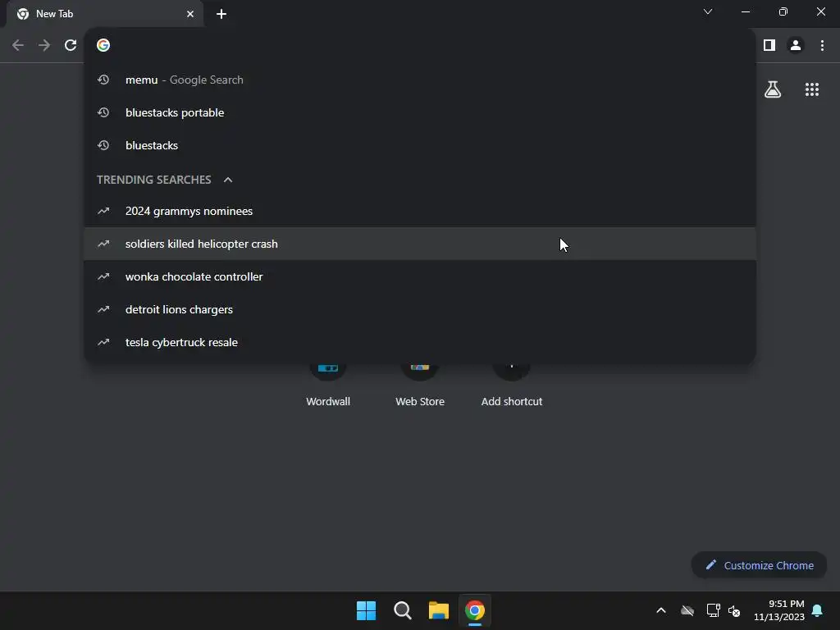Open the clock and date panel

coord(779,610)
